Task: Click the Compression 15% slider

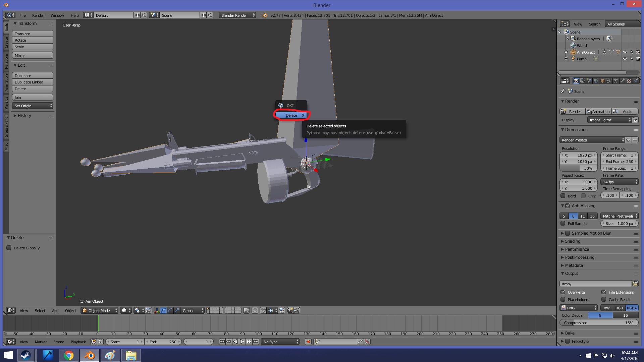Action: point(599,322)
